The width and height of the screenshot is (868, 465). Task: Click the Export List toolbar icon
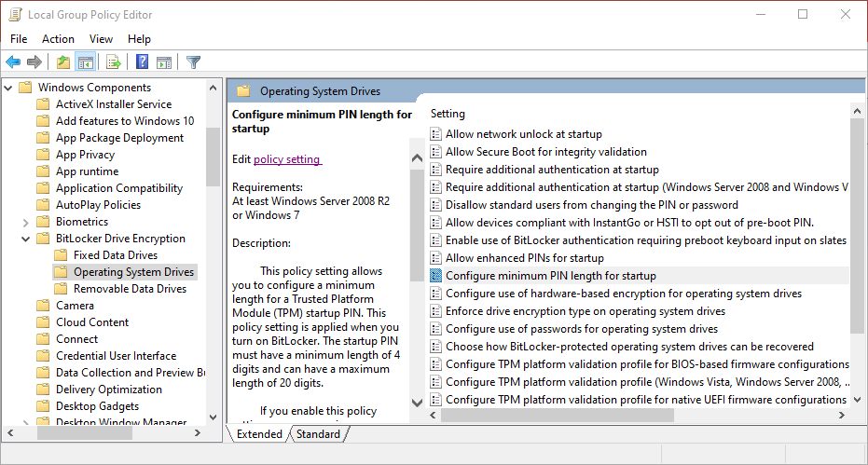[114, 62]
